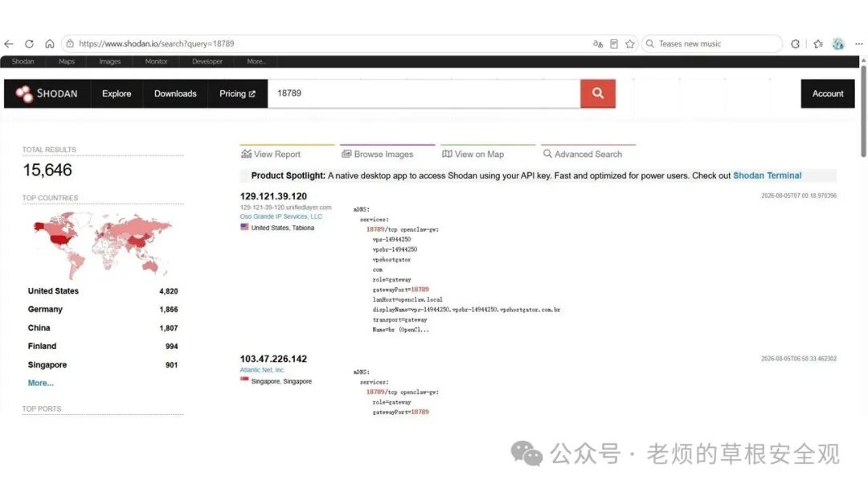Viewport: 868px width, 489px height.
Task: Open browser menu with three dots
Action: pos(858,43)
